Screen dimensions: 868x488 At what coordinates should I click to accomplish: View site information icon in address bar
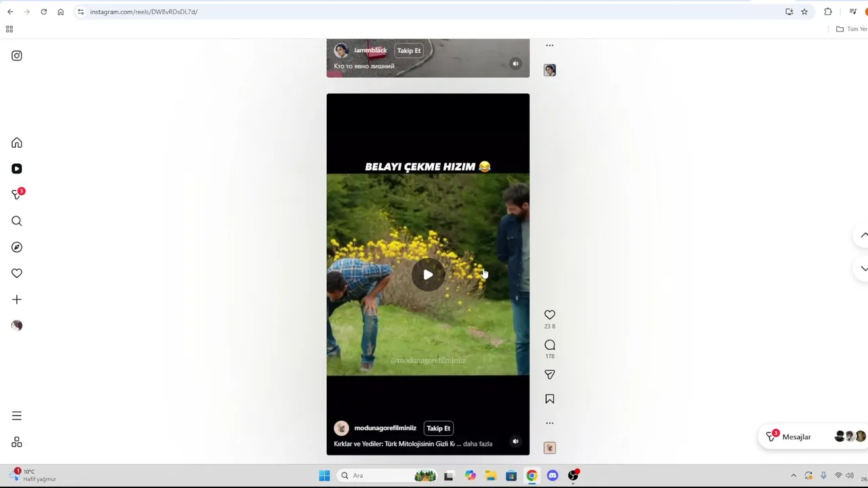81,12
